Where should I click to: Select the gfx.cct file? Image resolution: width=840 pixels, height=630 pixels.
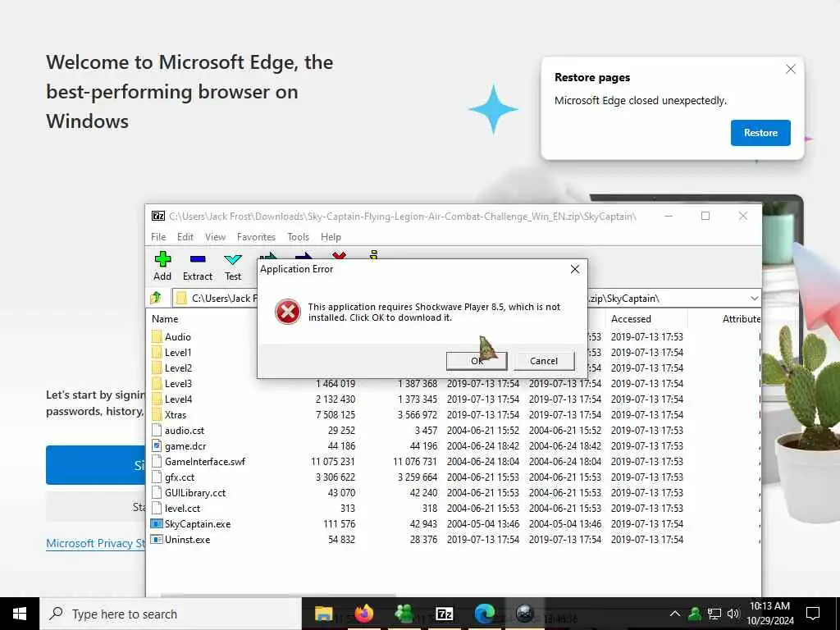coord(173,477)
